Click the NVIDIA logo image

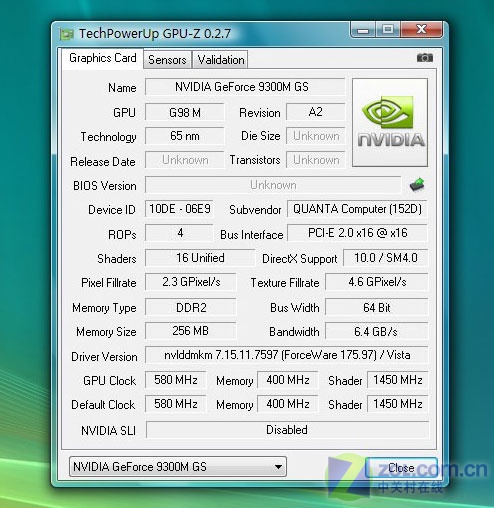pyautogui.click(x=390, y=122)
